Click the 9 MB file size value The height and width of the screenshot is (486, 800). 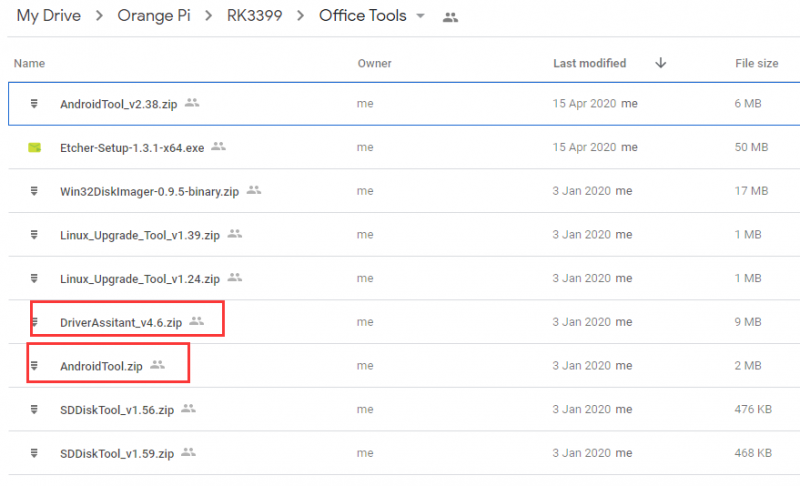point(748,322)
